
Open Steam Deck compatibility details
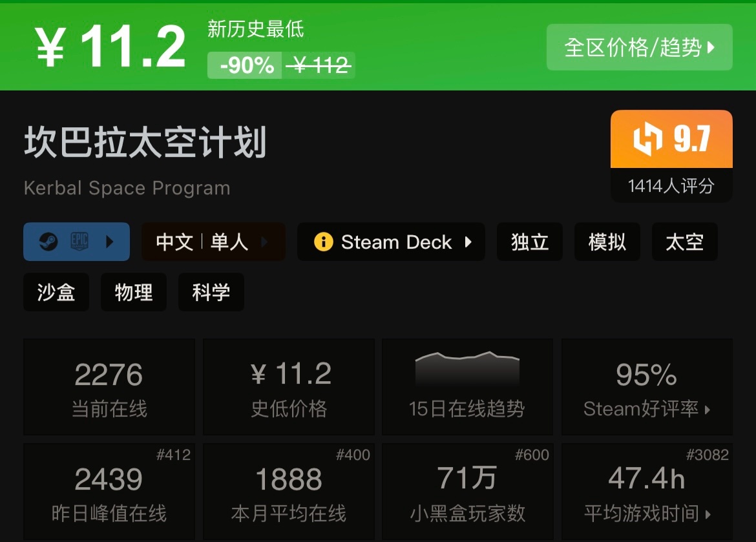pos(391,242)
